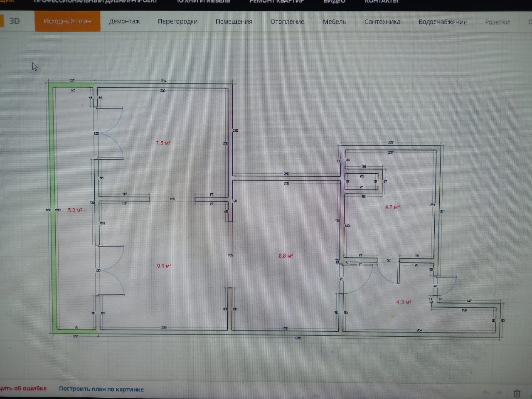Open Построить план по картинке link
Viewport: 532px width, 399px height.
(101, 389)
